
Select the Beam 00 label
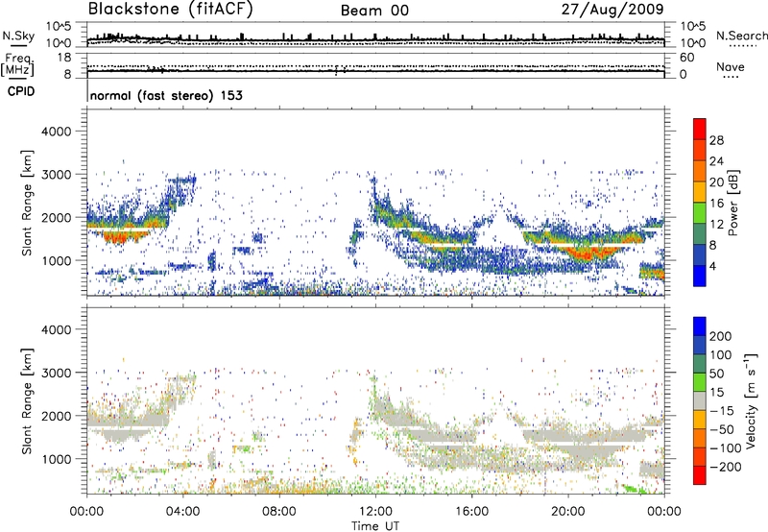(x=374, y=11)
